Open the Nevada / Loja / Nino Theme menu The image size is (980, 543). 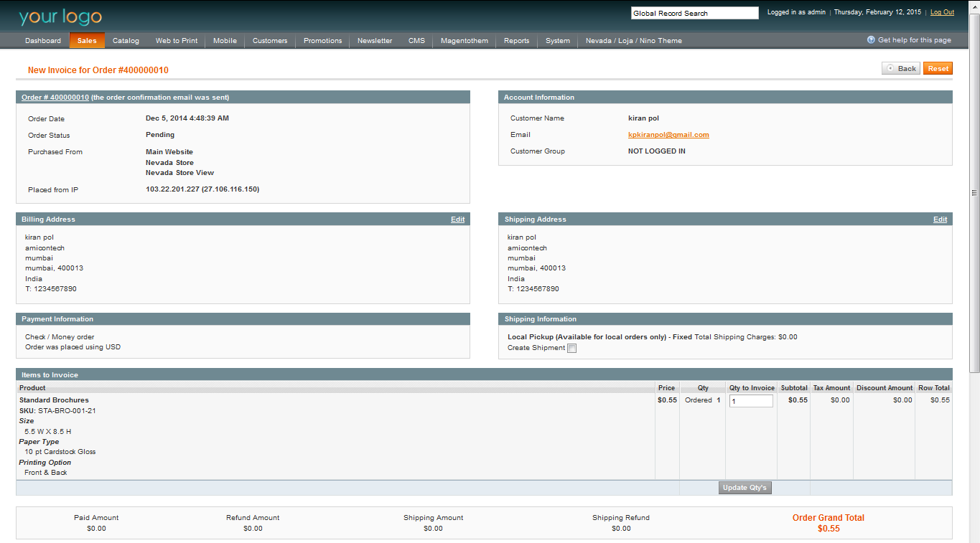tap(634, 41)
